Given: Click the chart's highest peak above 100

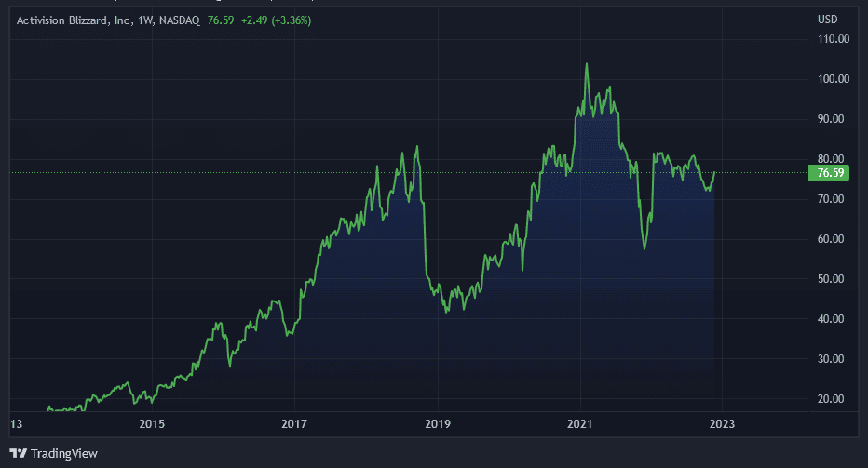Looking at the screenshot, I should (587, 64).
